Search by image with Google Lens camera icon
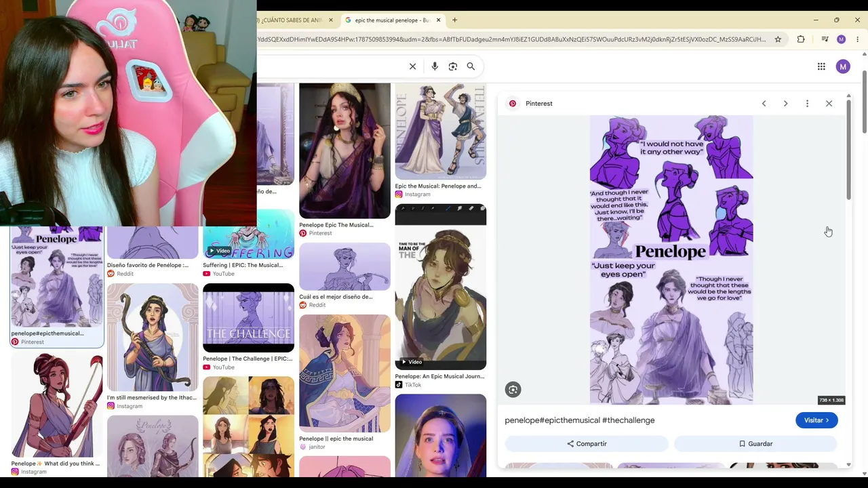Screen dimensions: 868x488 tap(453, 66)
